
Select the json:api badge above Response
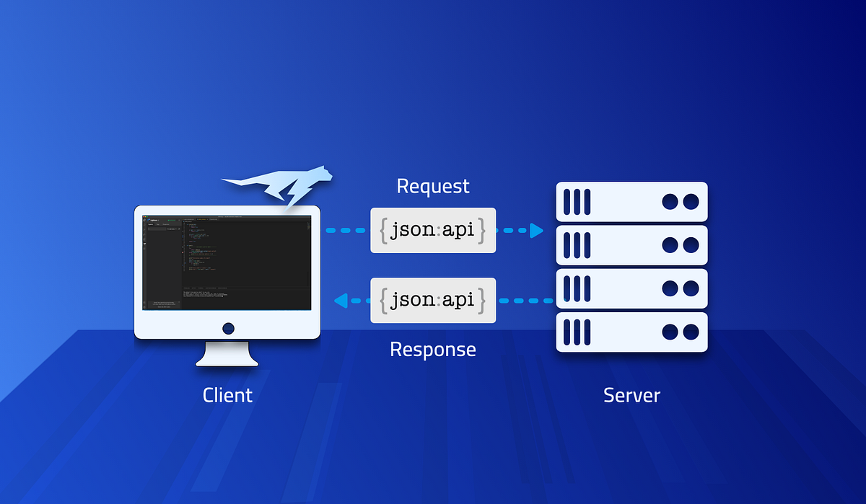(x=433, y=299)
